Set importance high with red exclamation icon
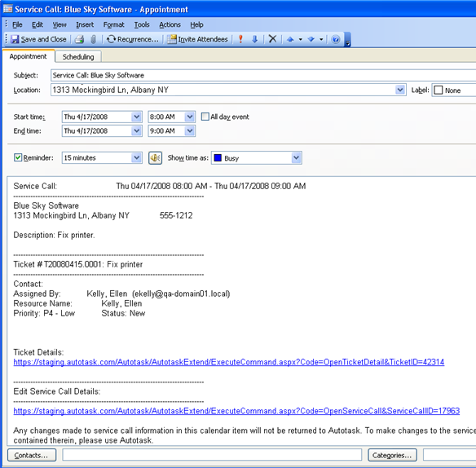Screen dimensions: 476x468 point(240,39)
